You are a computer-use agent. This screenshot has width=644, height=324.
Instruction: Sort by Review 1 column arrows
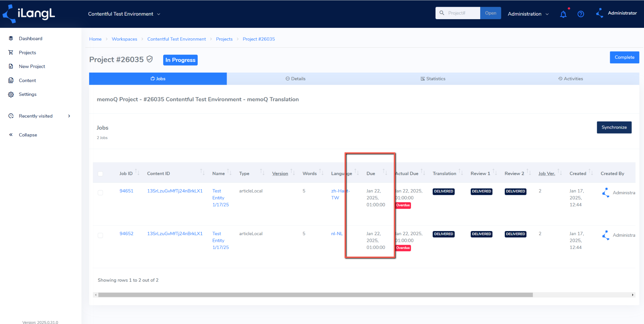495,172
